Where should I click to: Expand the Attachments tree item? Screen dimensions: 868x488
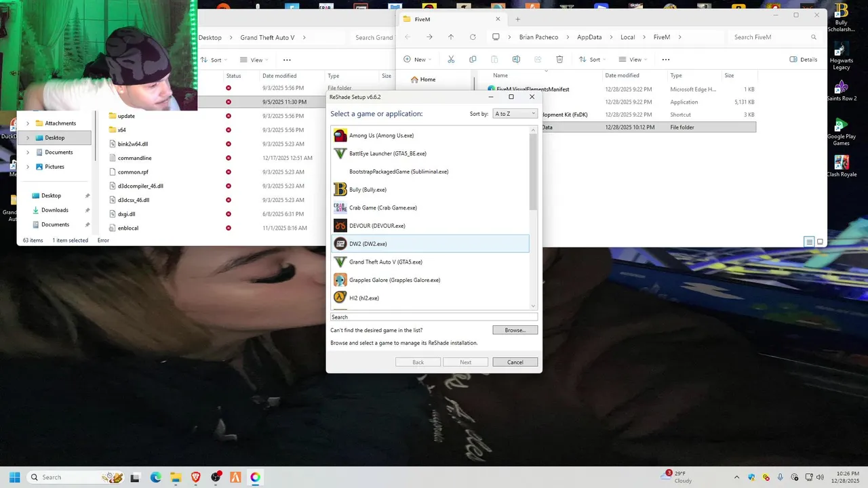tap(28, 123)
